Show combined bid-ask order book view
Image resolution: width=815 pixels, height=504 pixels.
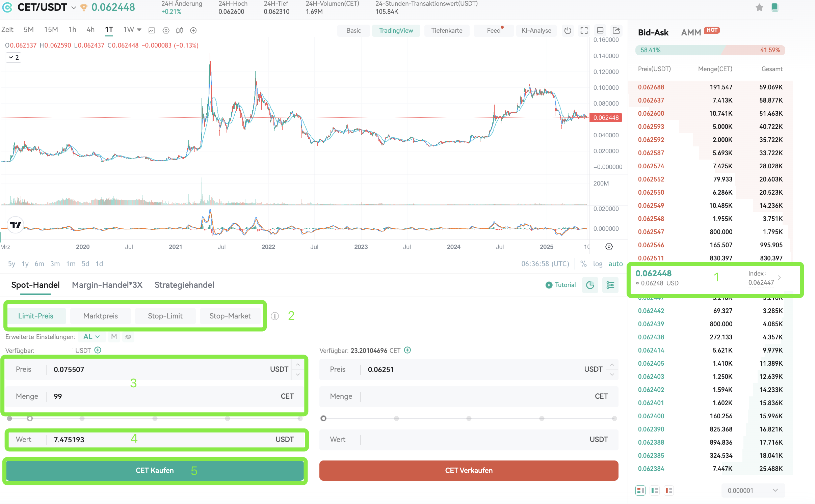(x=640, y=491)
